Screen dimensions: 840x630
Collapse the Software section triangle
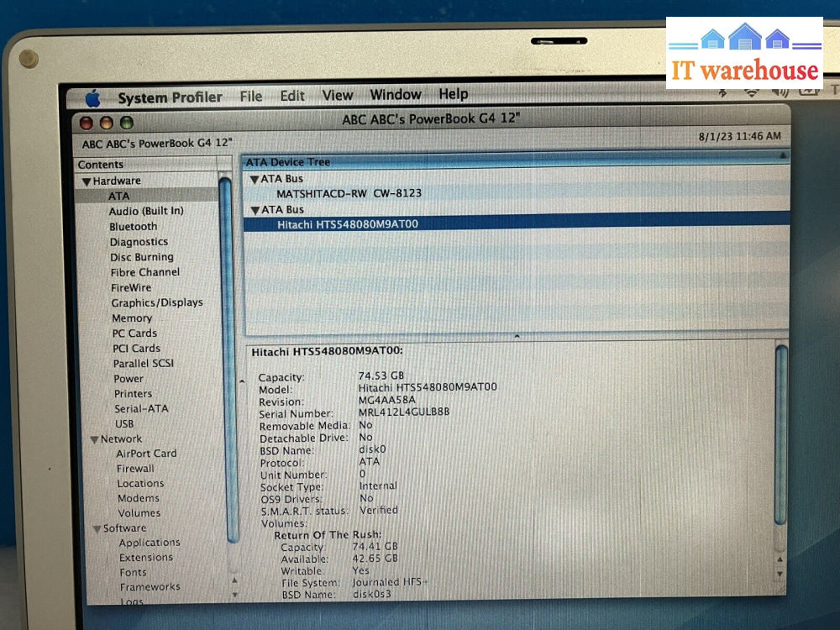[97, 529]
